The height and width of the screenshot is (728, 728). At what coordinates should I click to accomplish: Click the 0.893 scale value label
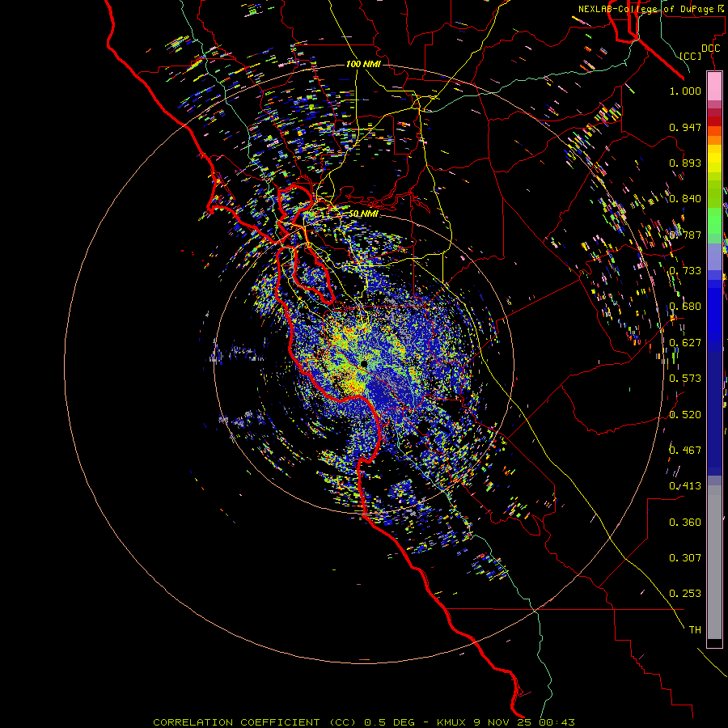pos(685,163)
